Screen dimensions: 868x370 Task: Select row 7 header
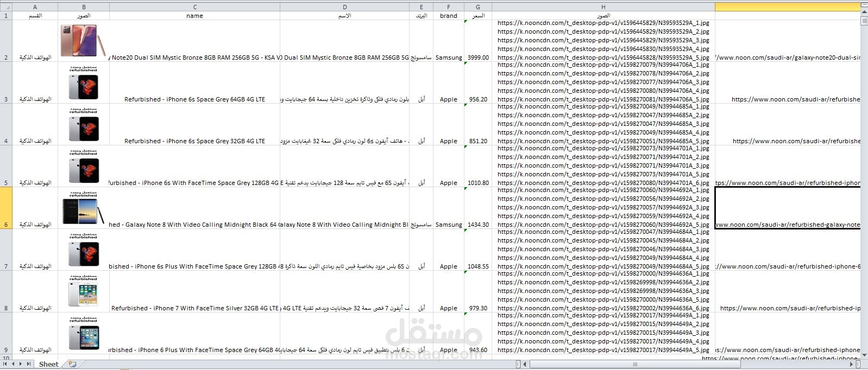point(6,250)
